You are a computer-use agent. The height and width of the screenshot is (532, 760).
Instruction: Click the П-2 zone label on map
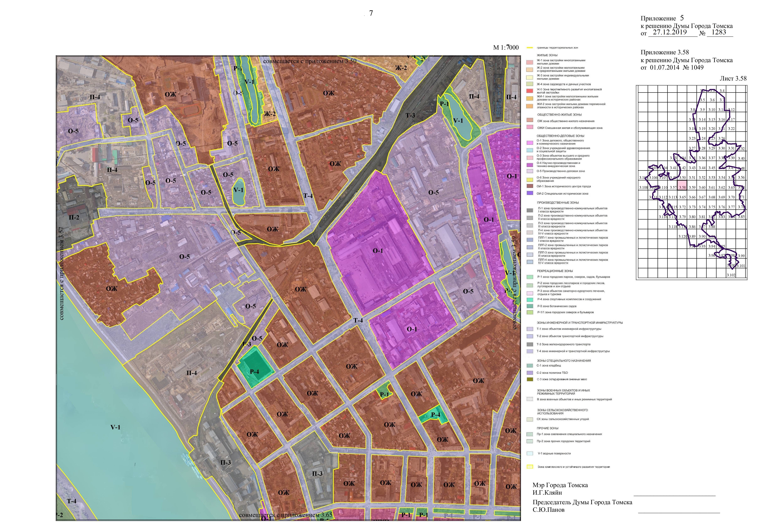74,218
